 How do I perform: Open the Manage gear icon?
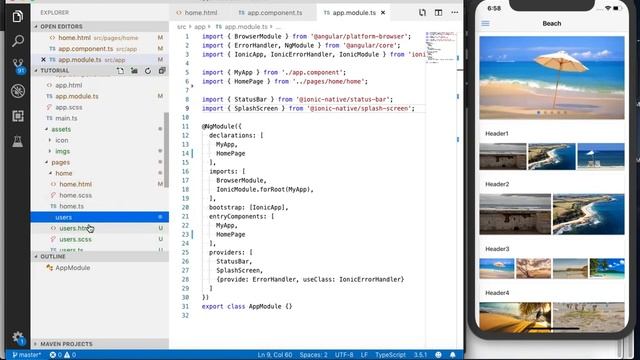(x=18, y=338)
